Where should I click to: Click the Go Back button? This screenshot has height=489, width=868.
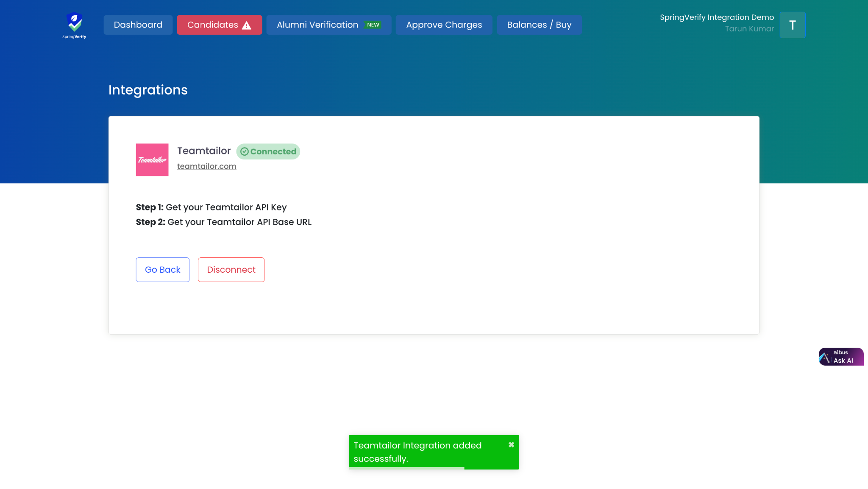162,270
